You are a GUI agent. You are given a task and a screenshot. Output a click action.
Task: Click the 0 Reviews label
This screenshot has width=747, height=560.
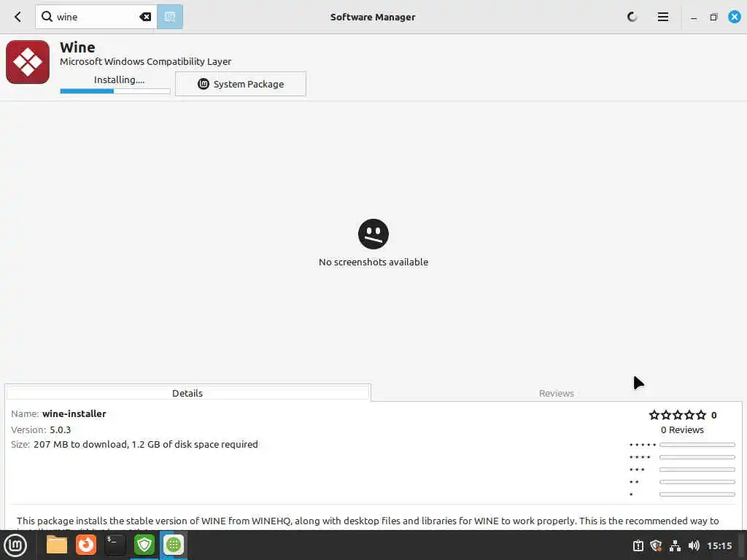pos(682,430)
